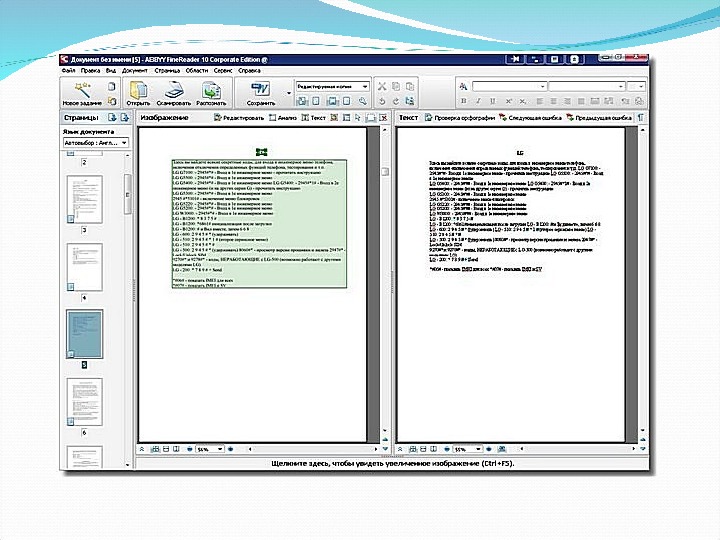Start a new task with the wand icon
Screen dimensions: 720x540
pos(82,93)
